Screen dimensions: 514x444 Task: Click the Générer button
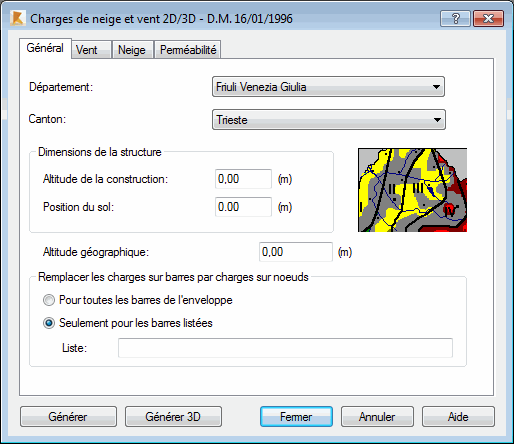(68, 417)
